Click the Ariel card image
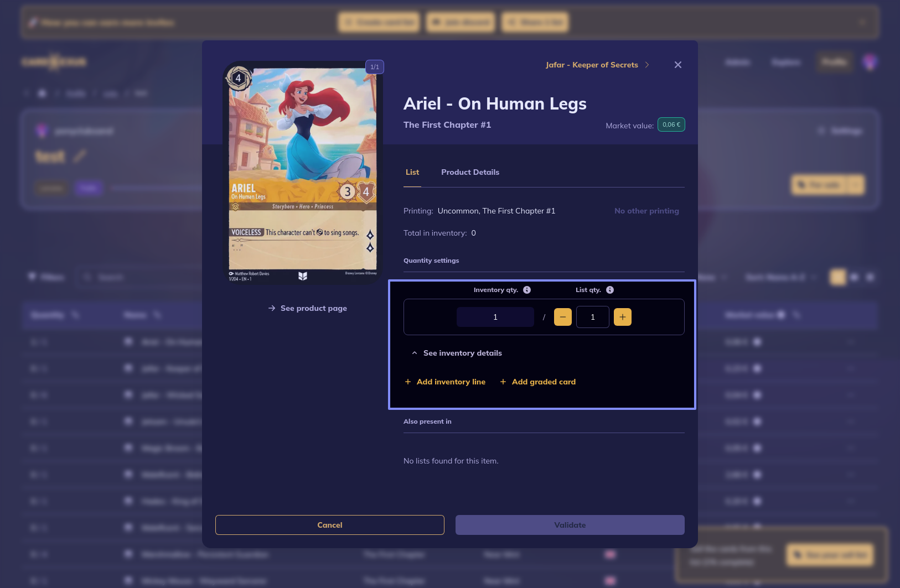 click(303, 173)
